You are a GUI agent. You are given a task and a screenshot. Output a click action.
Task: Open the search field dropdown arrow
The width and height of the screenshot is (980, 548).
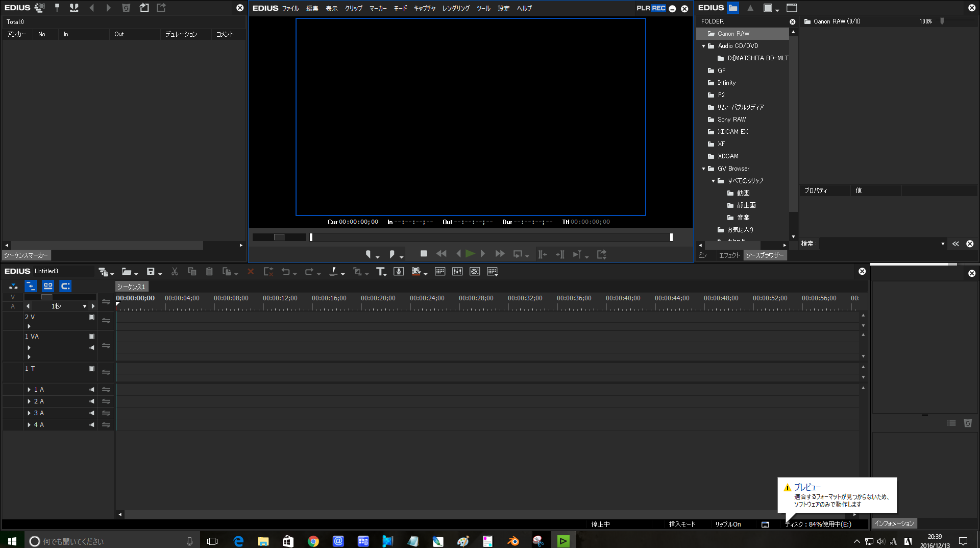942,244
